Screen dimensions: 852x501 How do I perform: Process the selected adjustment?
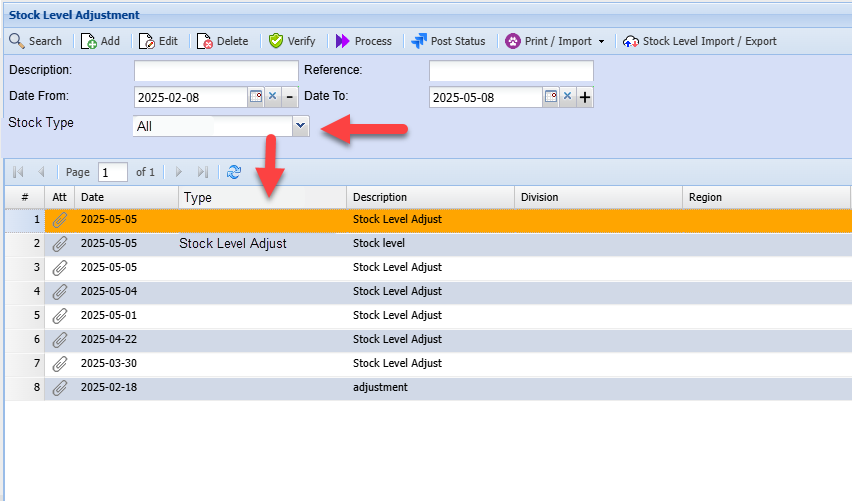point(363,41)
